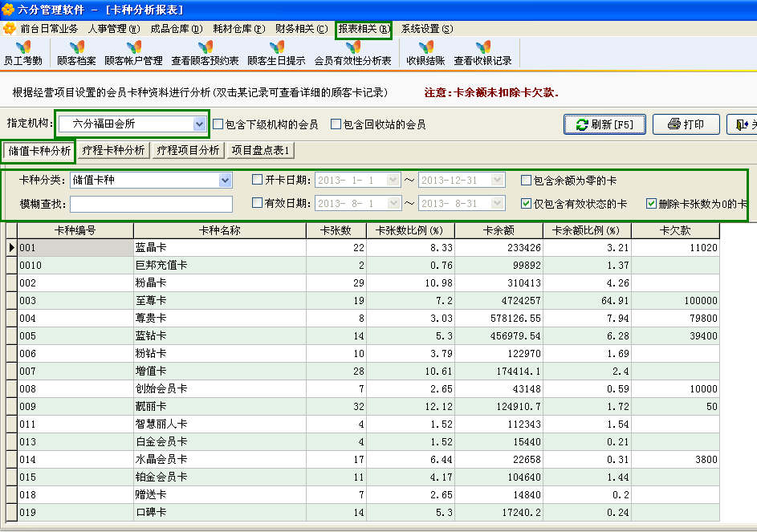Screen dimensions: 757x532
Task: Sort by 卡张数比例(%) column header
Action: point(410,231)
